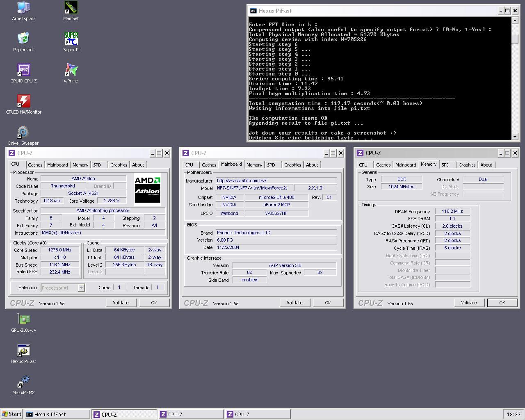Launch CPUID CPU-Z from the desktop

[23, 73]
